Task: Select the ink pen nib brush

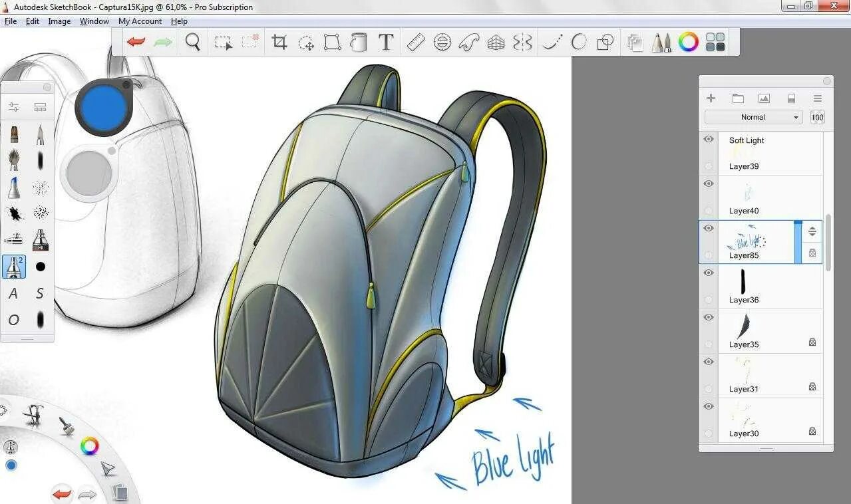Action: (40, 134)
